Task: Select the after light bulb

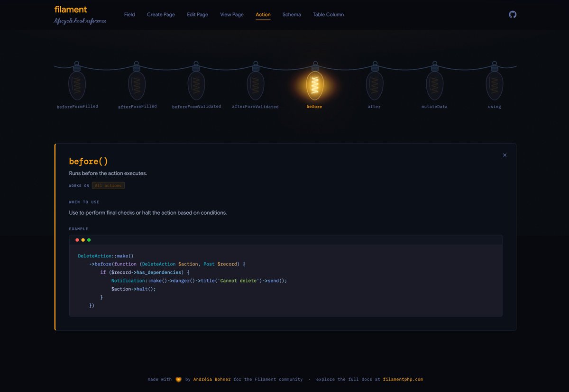Action: pyautogui.click(x=375, y=81)
